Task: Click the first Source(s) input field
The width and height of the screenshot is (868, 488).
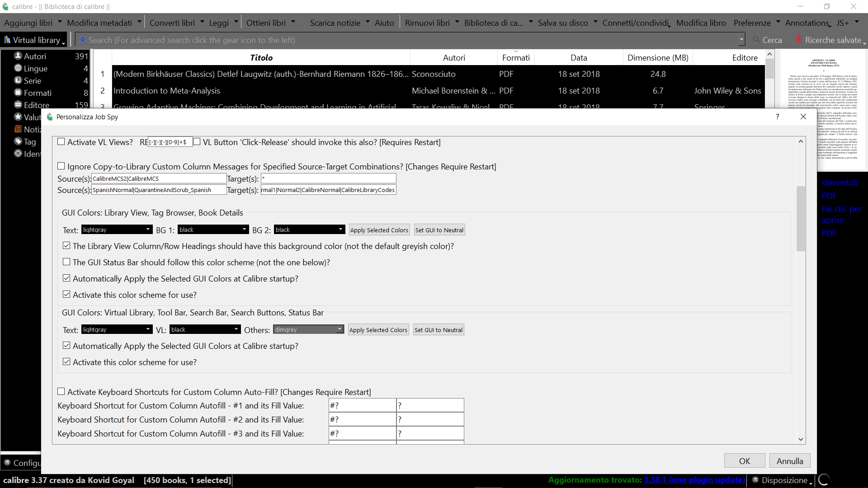Action: (x=159, y=178)
